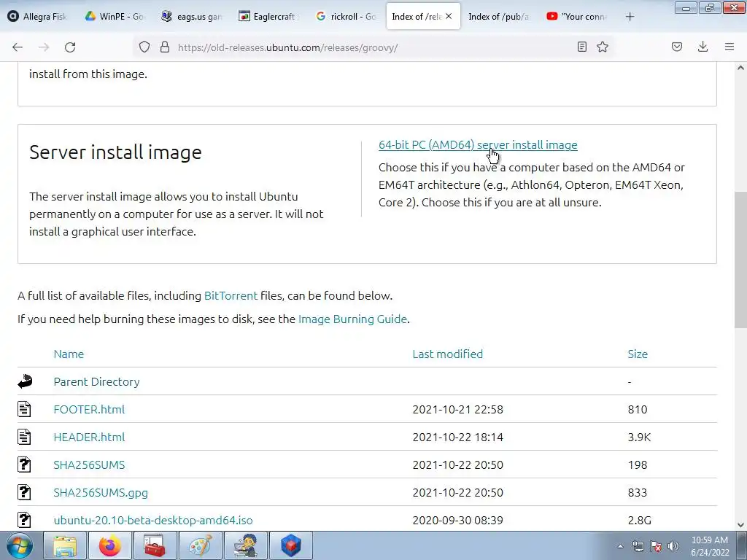Open the downloads panel icon
Image resolution: width=747 pixels, height=560 pixels.
pos(703,47)
